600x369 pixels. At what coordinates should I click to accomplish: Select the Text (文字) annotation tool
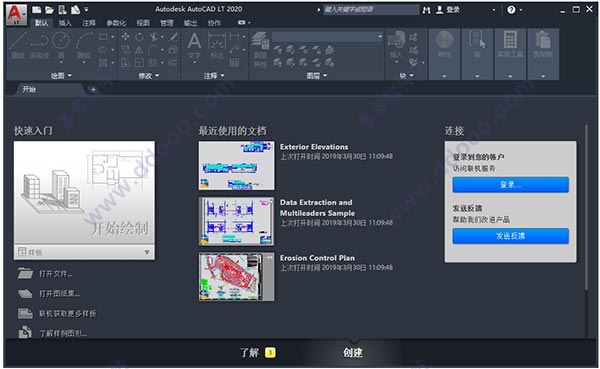click(194, 45)
